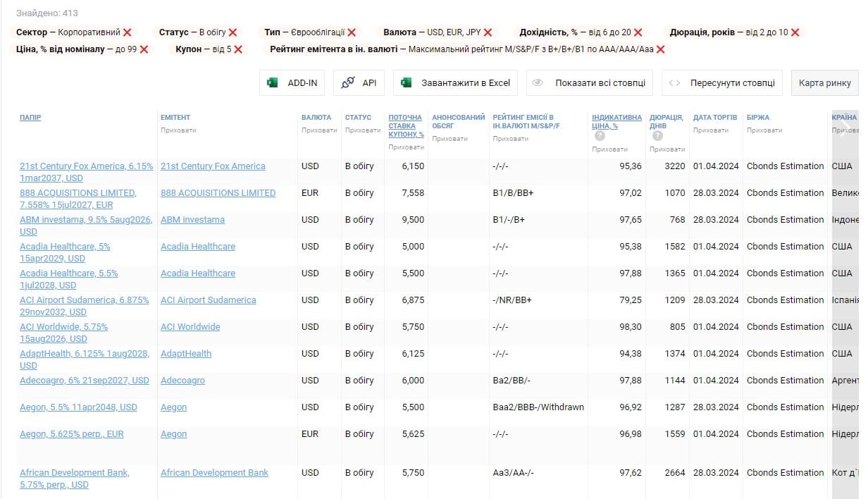This screenshot has width=868, height=499.
Task: Sort by Індикативна ціна column header
Action: (616, 121)
